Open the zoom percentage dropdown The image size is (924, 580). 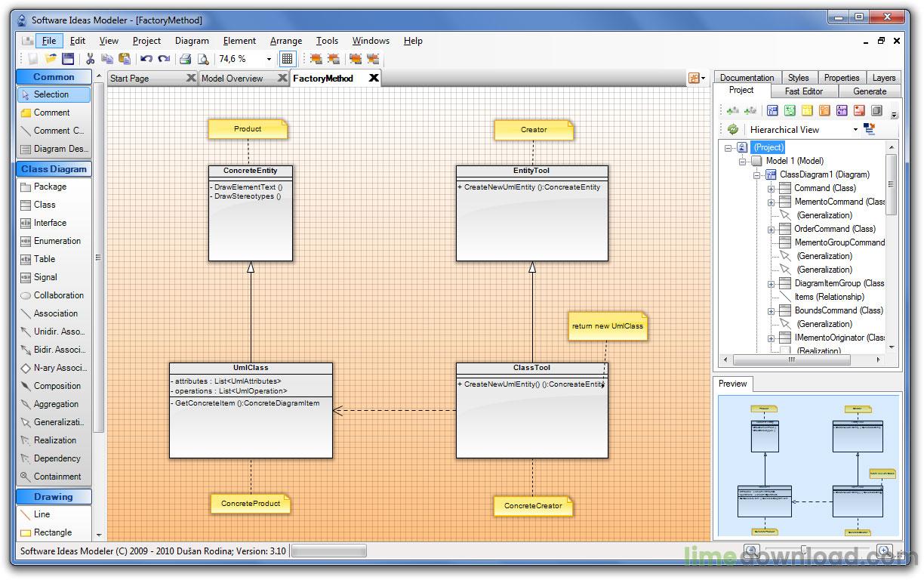[267, 58]
